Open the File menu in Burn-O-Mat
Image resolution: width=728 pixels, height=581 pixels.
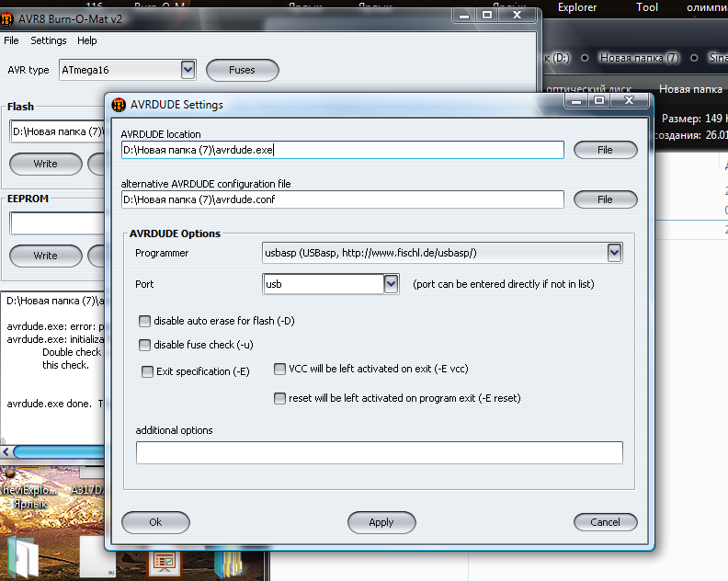coord(11,40)
